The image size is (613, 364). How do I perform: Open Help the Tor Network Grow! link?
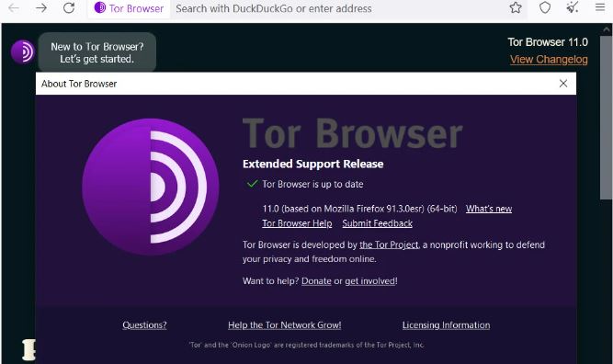click(285, 324)
